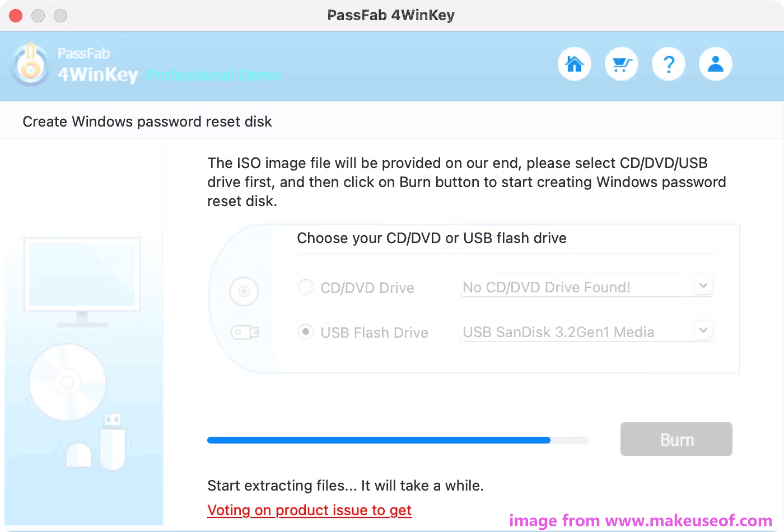The width and height of the screenshot is (784, 532).
Task: Click the USB stick icon next to USB Flash Drive
Action: click(245, 332)
